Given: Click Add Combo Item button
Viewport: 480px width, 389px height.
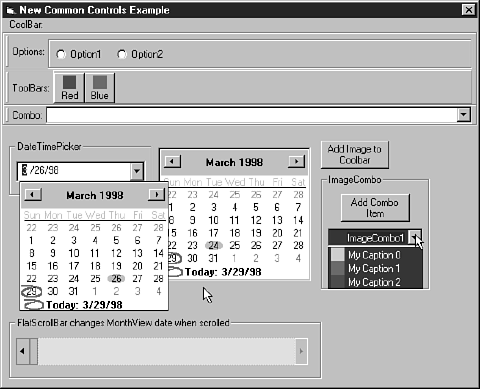Looking at the screenshot, I should click(375, 208).
